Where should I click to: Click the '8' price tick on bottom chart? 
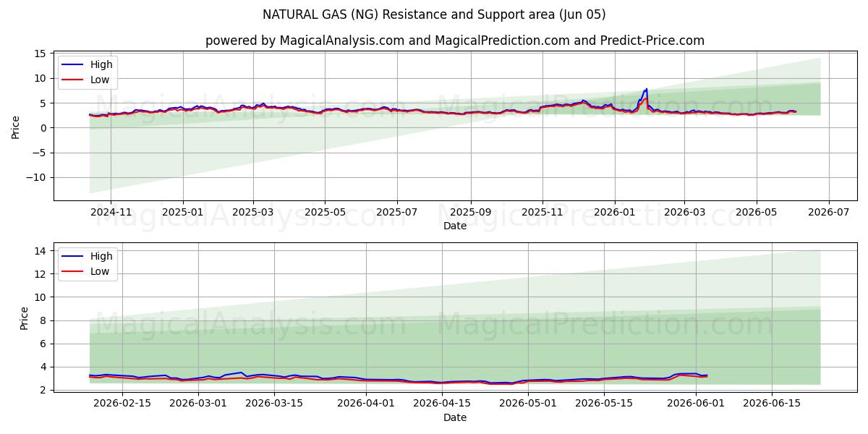pyautogui.click(x=43, y=320)
